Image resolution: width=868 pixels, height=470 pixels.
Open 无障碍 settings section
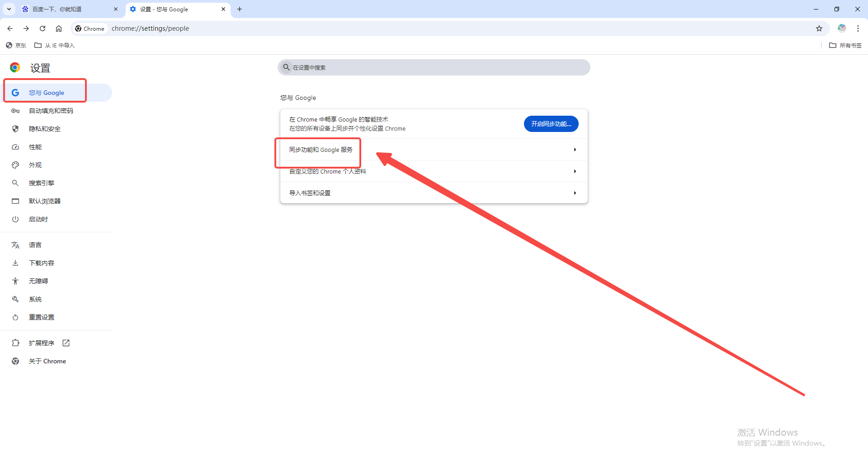[x=56, y=281]
